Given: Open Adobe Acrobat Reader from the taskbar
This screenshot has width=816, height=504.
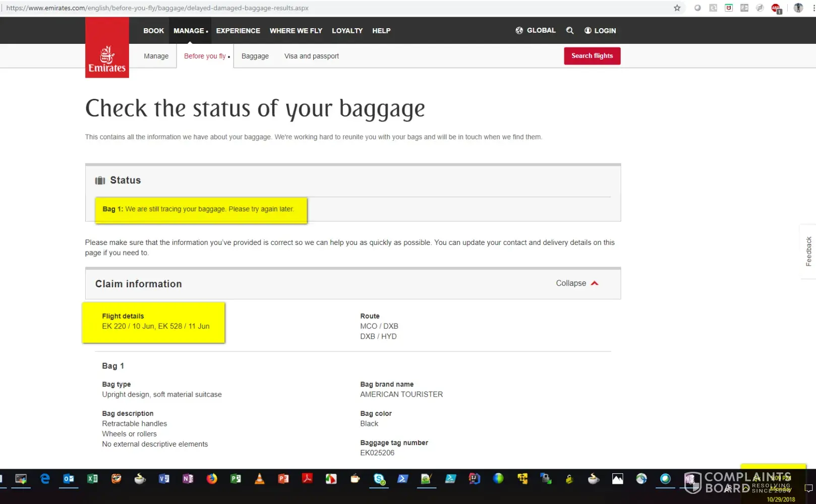Looking at the screenshot, I should click(x=307, y=479).
